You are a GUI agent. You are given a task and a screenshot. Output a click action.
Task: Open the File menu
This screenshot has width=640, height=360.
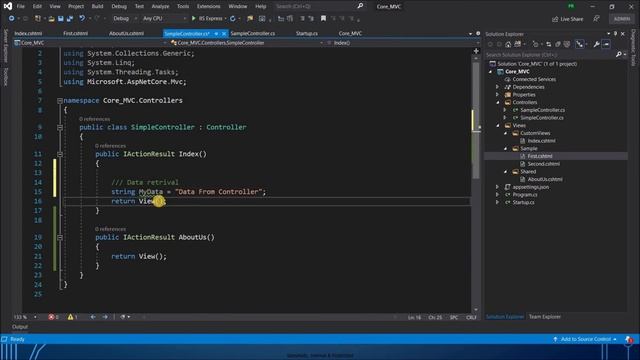coord(21,6)
